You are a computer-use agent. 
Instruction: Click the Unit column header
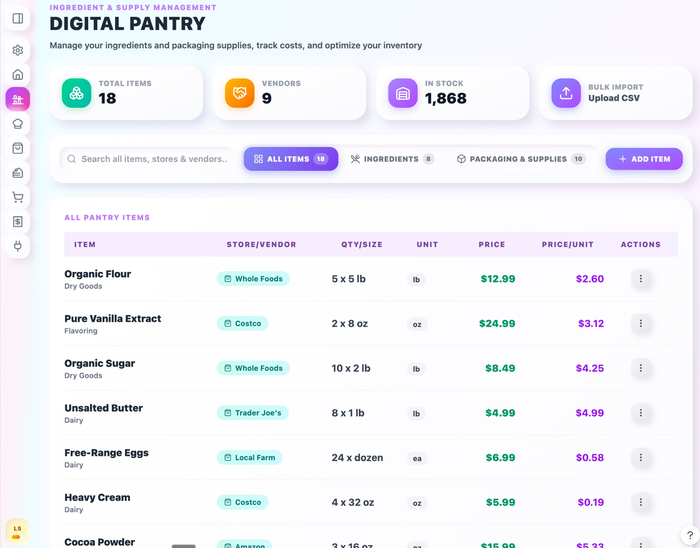point(427,245)
